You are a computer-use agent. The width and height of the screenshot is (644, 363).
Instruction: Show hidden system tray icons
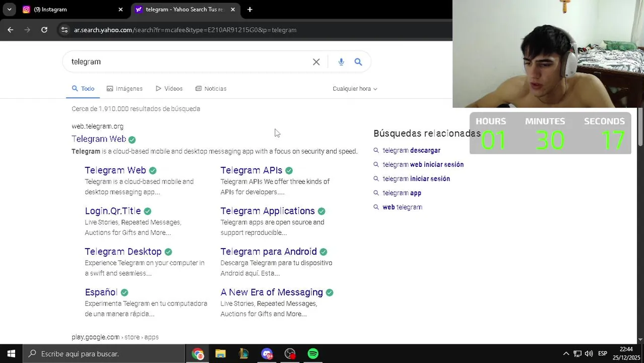pos(566,353)
